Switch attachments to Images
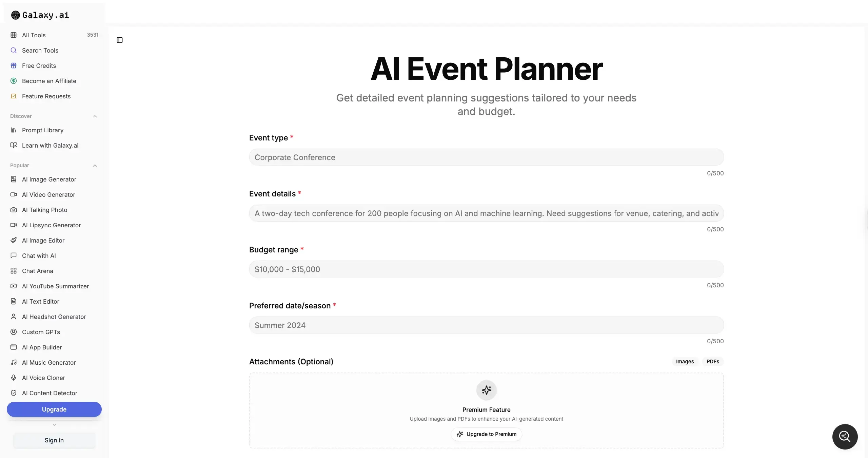This screenshot has height=458, width=868. [684, 361]
